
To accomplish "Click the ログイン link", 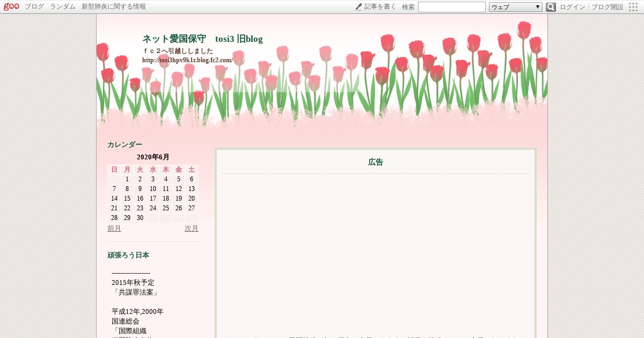I will [573, 7].
